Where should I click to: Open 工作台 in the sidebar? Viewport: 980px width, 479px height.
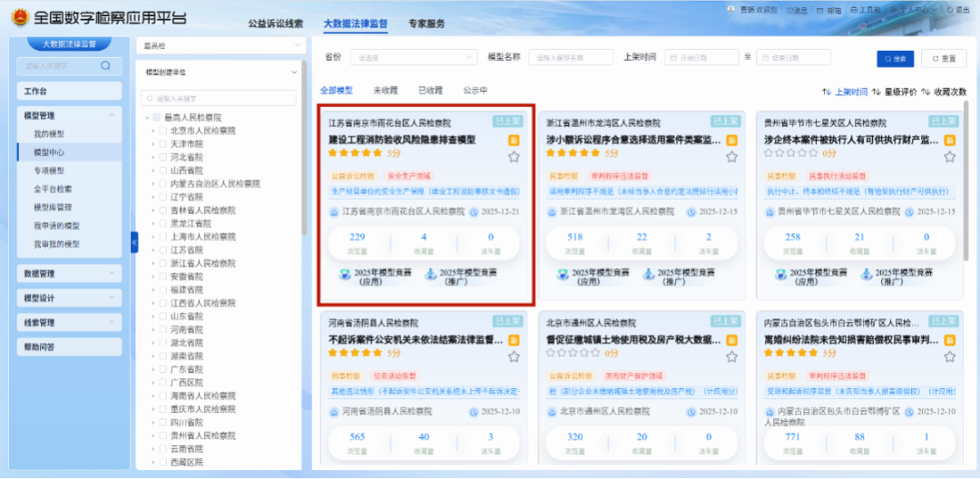click(x=69, y=92)
